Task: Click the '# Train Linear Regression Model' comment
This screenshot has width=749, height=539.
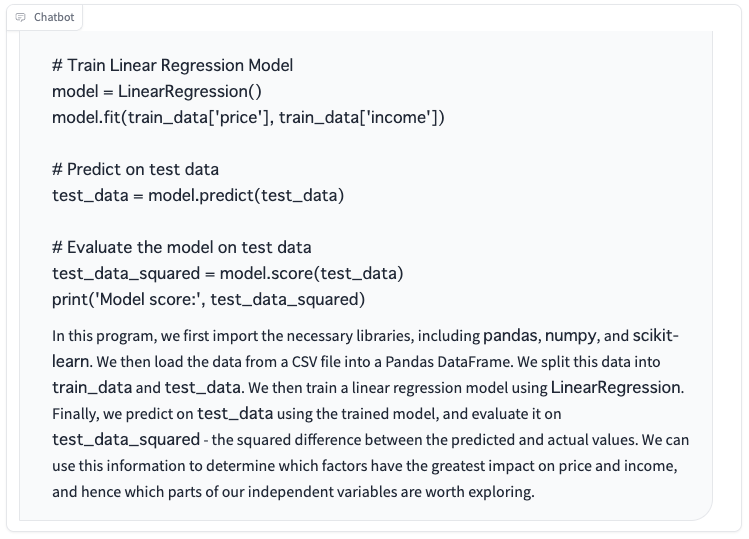Action: click(172, 65)
